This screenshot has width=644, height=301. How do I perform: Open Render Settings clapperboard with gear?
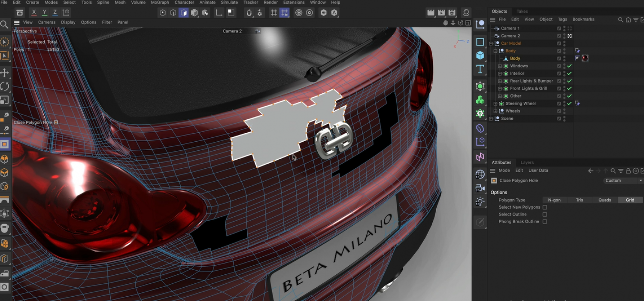(452, 13)
